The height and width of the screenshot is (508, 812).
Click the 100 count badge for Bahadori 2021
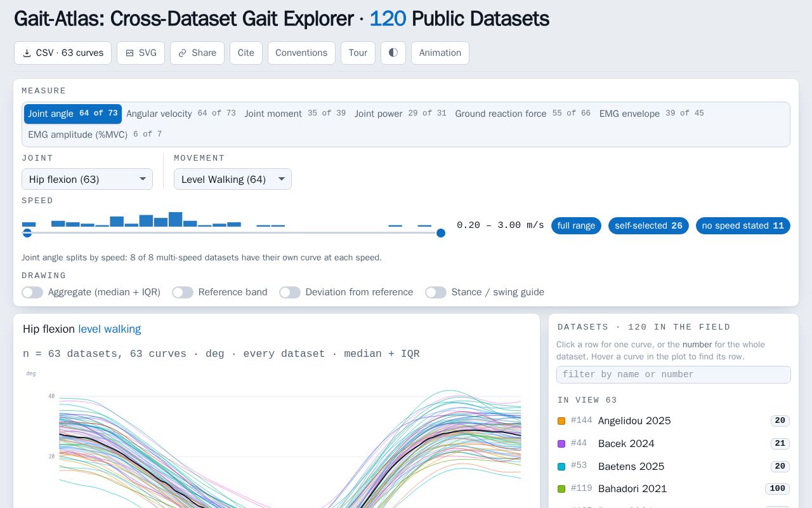tap(778, 489)
